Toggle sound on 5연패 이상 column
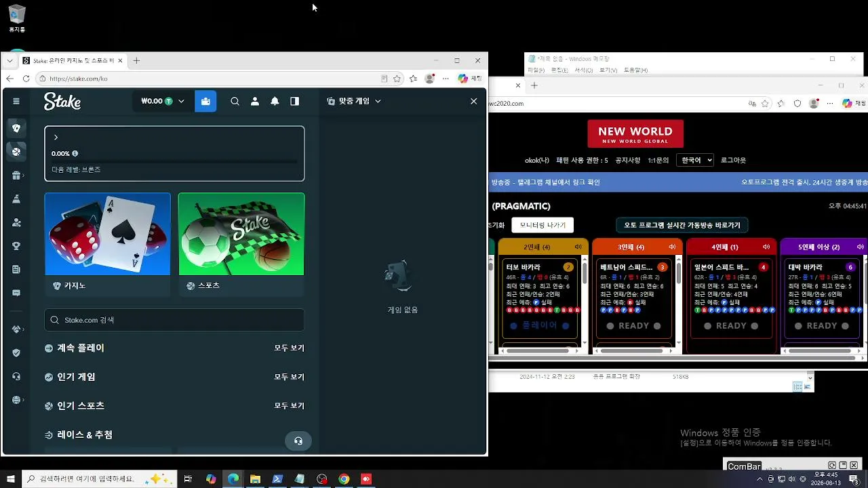This screenshot has height=488, width=868. click(x=860, y=247)
